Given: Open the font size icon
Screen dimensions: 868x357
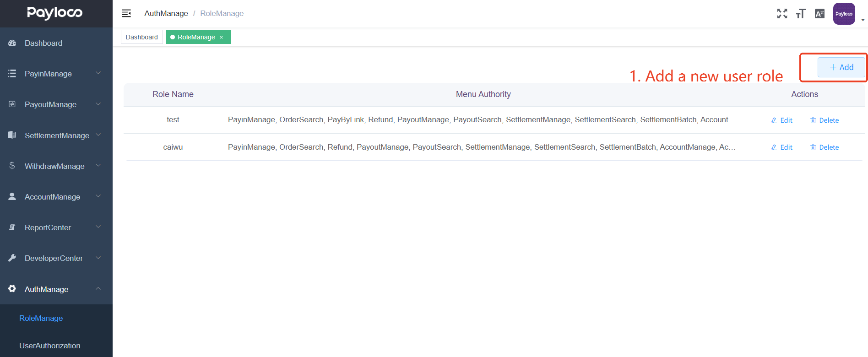Looking at the screenshot, I should (x=800, y=14).
